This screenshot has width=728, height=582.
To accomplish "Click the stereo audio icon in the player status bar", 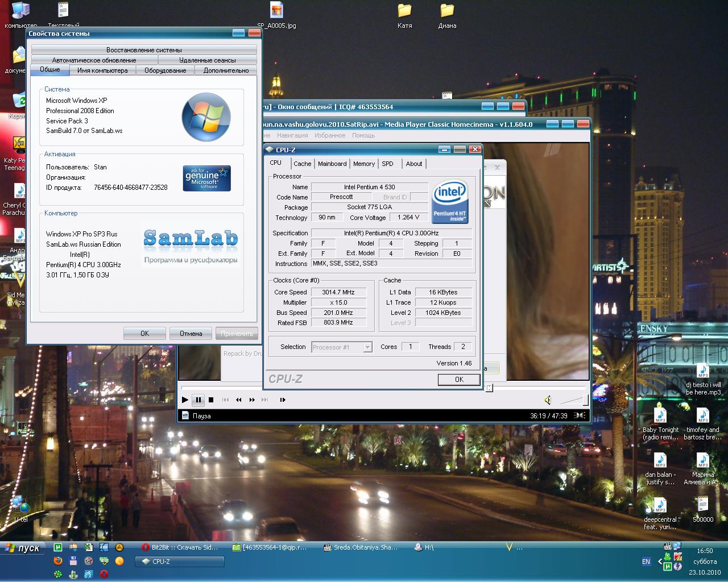I will 581,415.
